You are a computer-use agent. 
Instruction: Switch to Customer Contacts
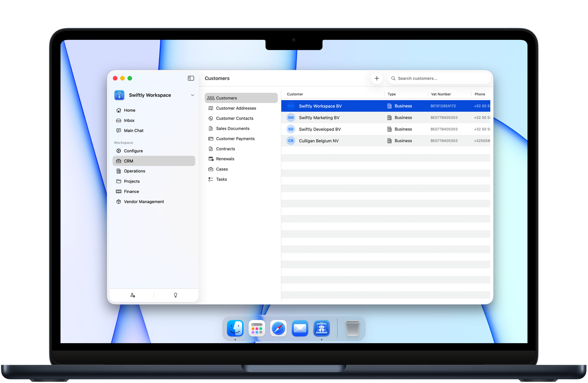coord(234,119)
